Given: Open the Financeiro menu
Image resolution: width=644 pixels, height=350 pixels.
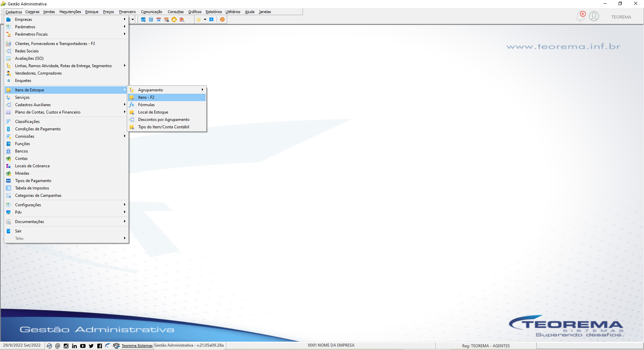Looking at the screenshot, I should tap(127, 12).
